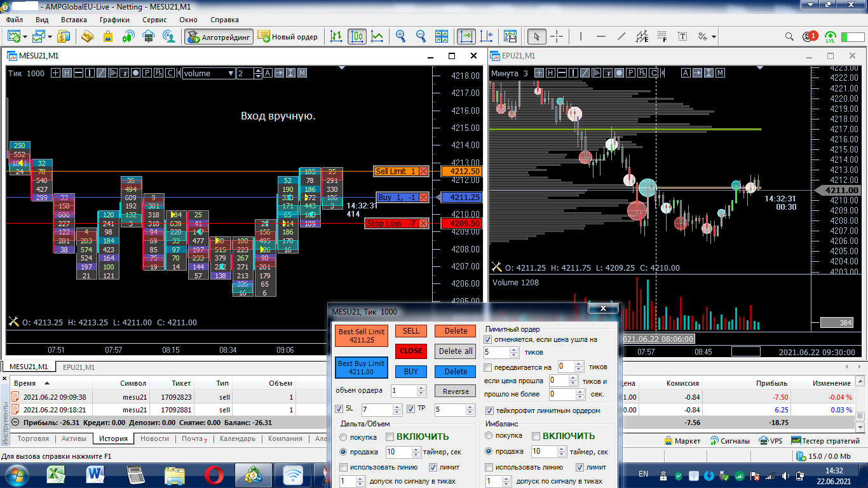Open the Opera browser from the taskbar
Screen dimensions: 868x488
click(214, 475)
